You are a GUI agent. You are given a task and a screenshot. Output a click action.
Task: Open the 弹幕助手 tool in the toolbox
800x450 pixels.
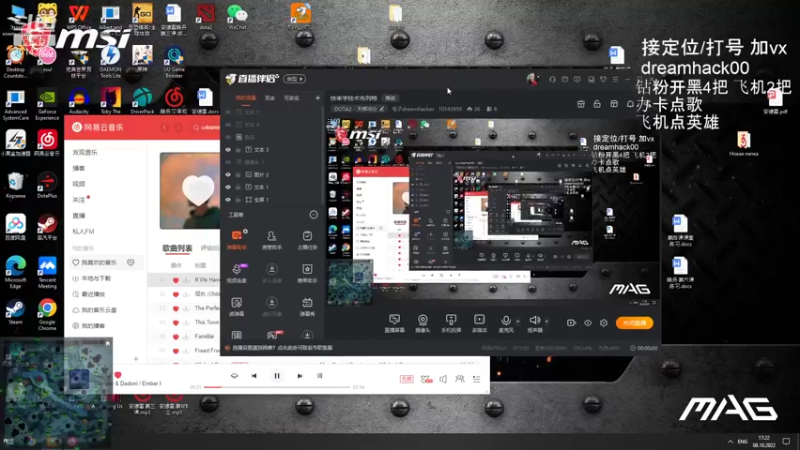[237, 239]
